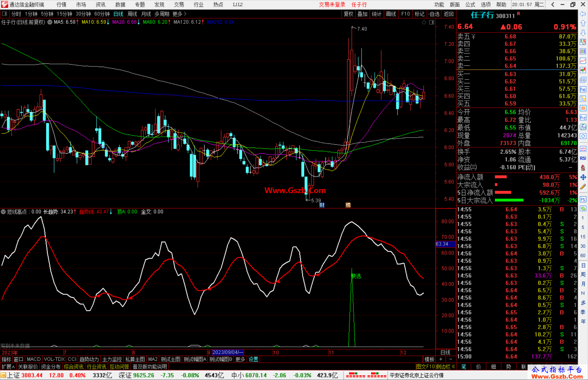Open the 资金分布 bottom tab
Screen dimensions: 588x380
pos(51,367)
